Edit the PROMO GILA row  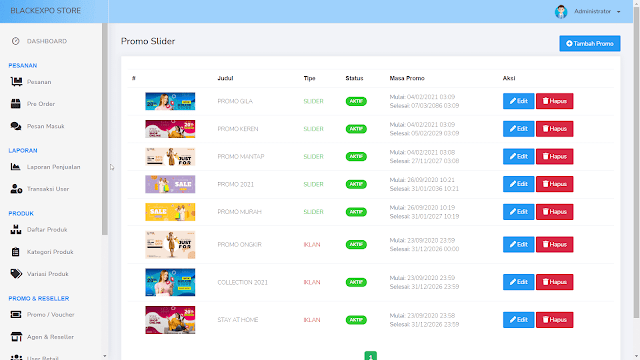point(518,101)
